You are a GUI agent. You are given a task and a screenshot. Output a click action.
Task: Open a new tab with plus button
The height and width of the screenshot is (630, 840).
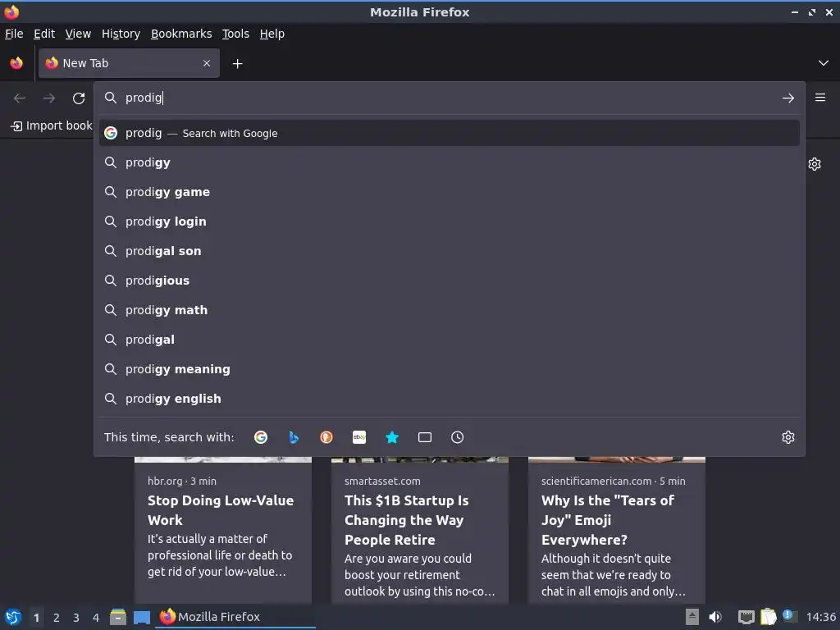coord(237,64)
